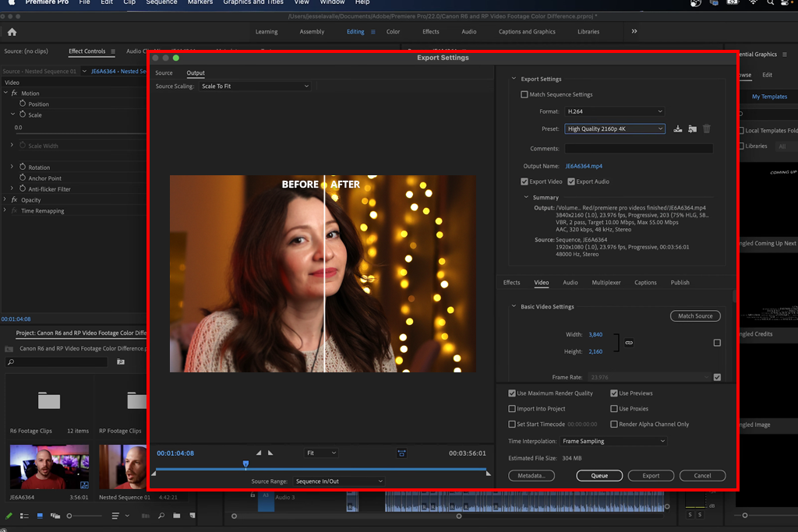798x532 pixels.
Task: Open the Preset High Quality 2160p 4K dropdown
Action: pos(615,129)
